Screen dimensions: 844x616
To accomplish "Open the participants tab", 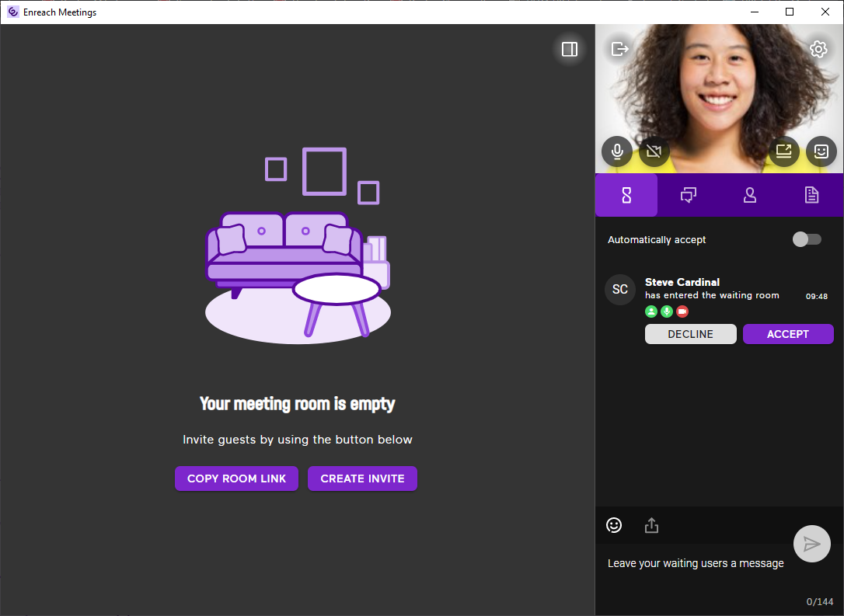I will pos(750,195).
